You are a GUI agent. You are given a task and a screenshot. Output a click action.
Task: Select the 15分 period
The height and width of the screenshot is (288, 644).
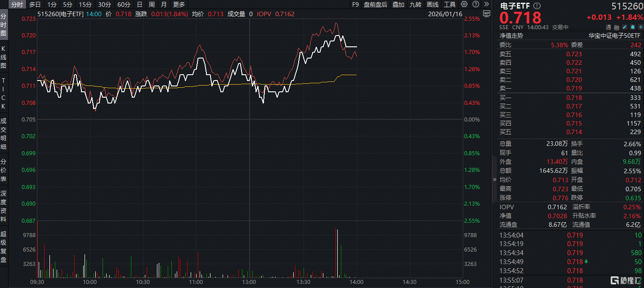point(85,4)
